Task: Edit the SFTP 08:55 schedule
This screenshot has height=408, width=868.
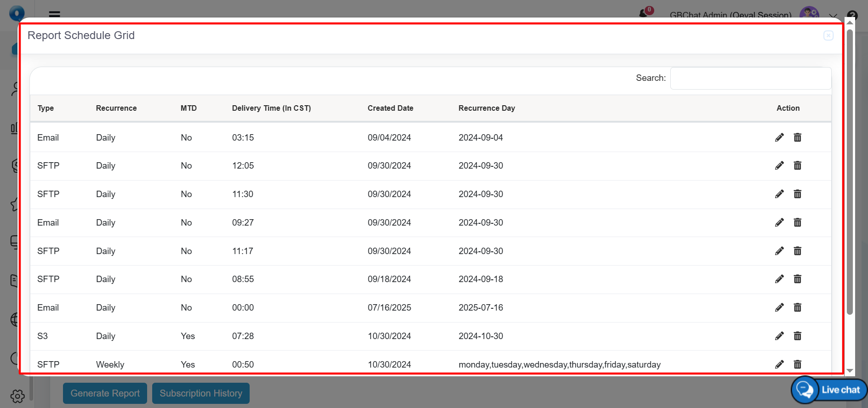Action: pyautogui.click(x=779, y=279)
